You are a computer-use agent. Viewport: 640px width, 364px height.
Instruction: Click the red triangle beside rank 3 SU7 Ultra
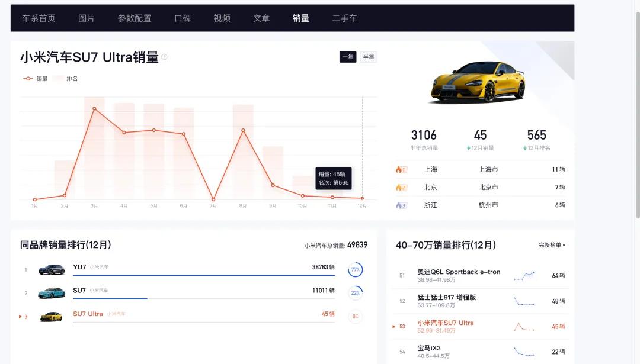pyautogui.click(x=19, y=317)
